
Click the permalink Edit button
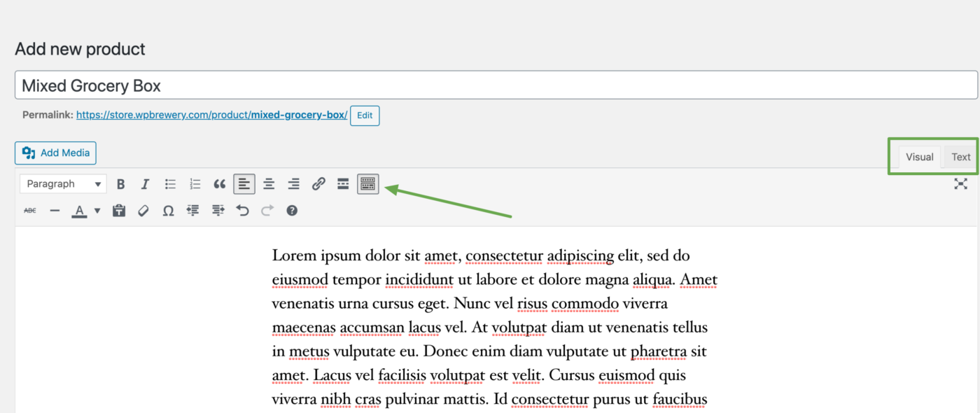(365, 115)
